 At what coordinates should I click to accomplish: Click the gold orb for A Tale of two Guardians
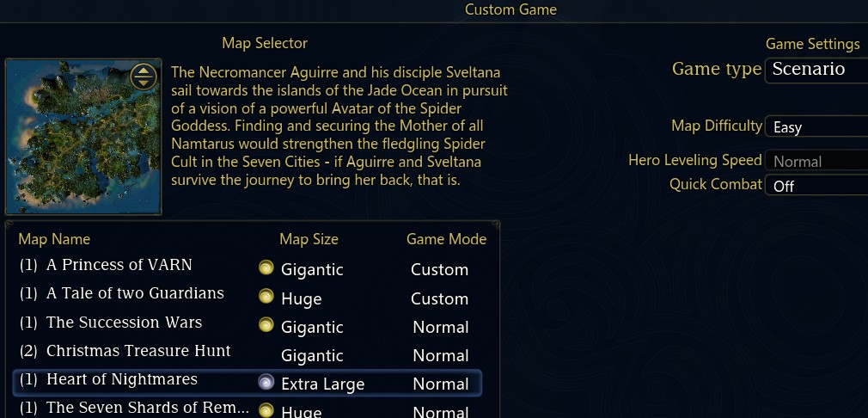[x=266, y=298]
